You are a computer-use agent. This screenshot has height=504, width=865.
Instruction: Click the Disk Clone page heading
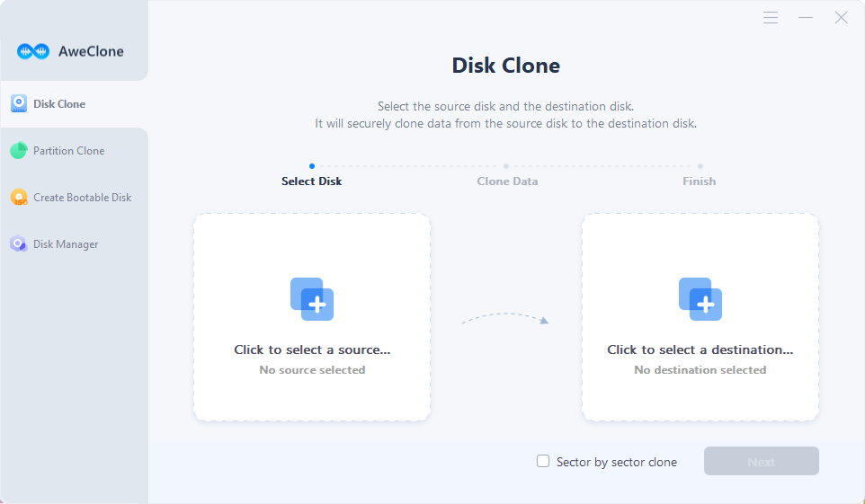pyautogui.click(x=506, y=66)
